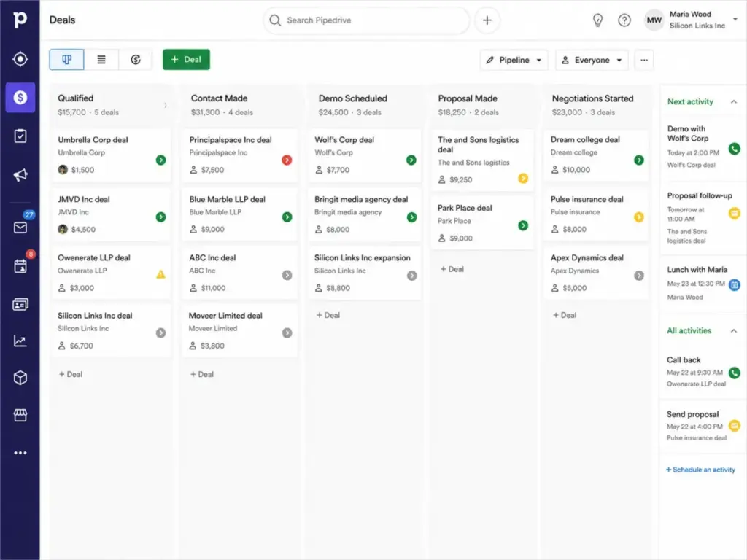
Task: Switch to forecast view
Action: [136, 60]
